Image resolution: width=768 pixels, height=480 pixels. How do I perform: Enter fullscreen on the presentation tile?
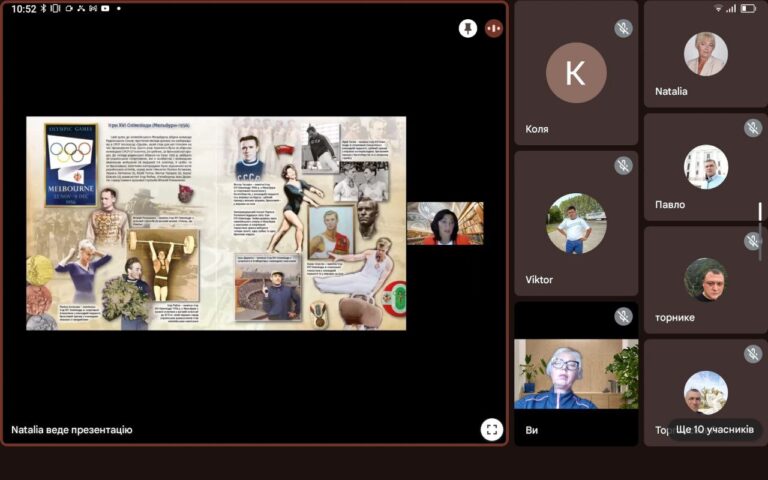tap(492, 430)
